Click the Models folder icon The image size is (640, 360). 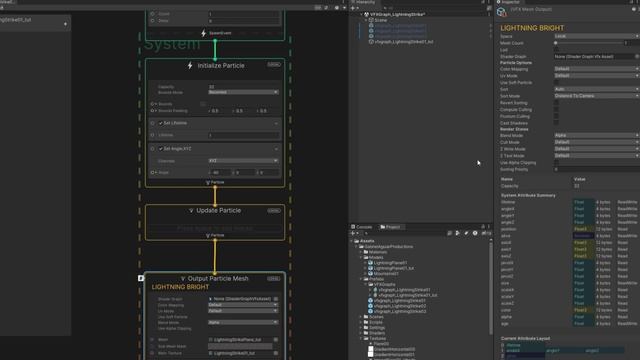(366, 258)
